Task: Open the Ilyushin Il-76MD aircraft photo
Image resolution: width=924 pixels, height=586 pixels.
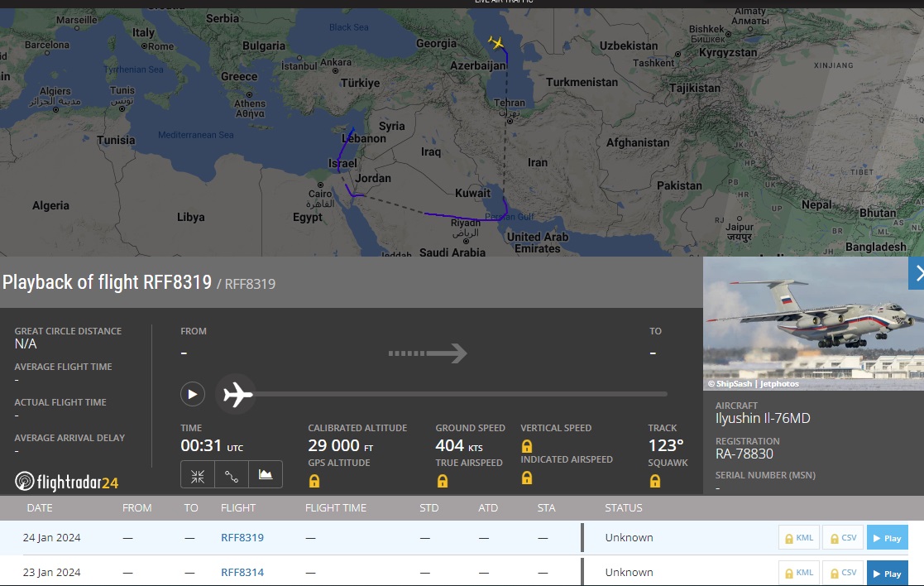Action: (x=813, y=324)
